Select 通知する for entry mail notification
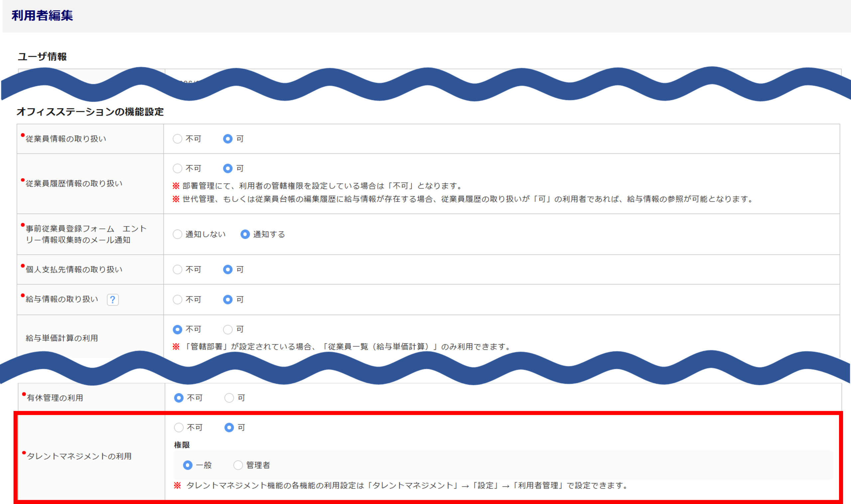 245,234
